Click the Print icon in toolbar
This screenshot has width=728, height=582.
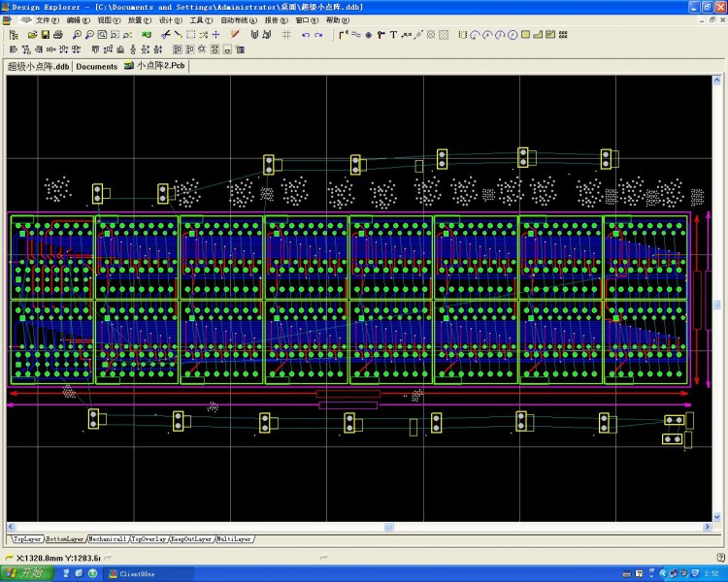(x=57, y=35)
